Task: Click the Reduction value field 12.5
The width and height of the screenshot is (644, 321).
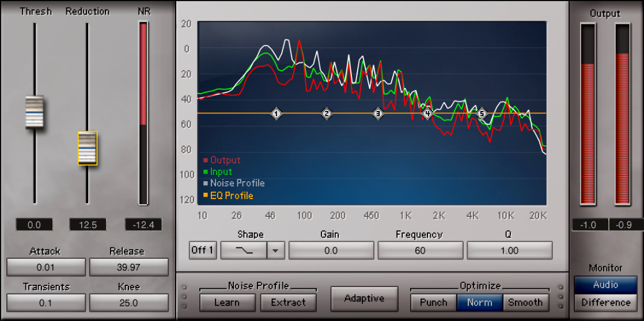Action: pyautogui.click(x=88, y=225)
